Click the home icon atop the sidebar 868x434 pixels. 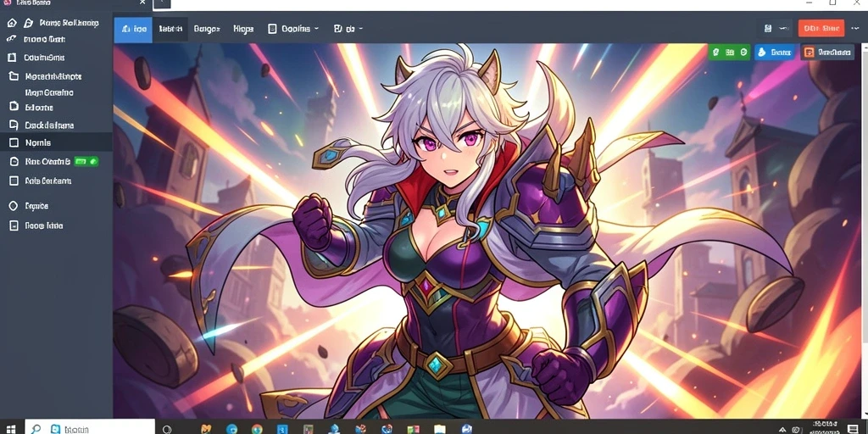click(12, 23)
